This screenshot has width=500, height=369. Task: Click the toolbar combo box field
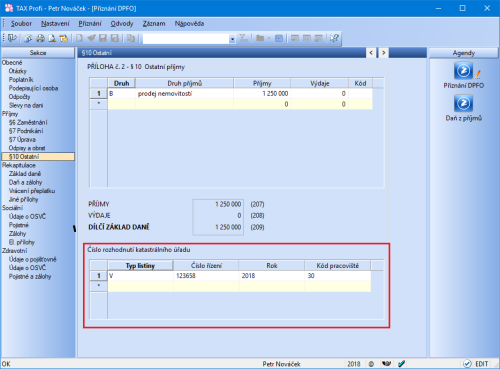(186, 39)
